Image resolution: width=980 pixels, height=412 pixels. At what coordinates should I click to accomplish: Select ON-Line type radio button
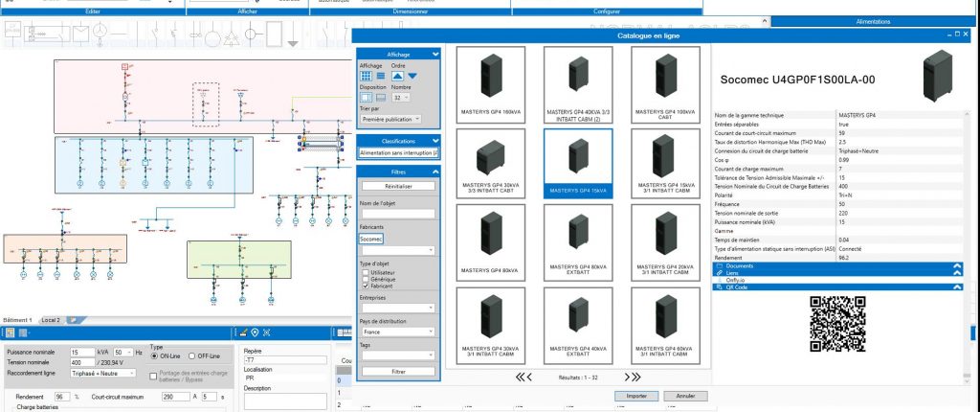tap(154, 356)
